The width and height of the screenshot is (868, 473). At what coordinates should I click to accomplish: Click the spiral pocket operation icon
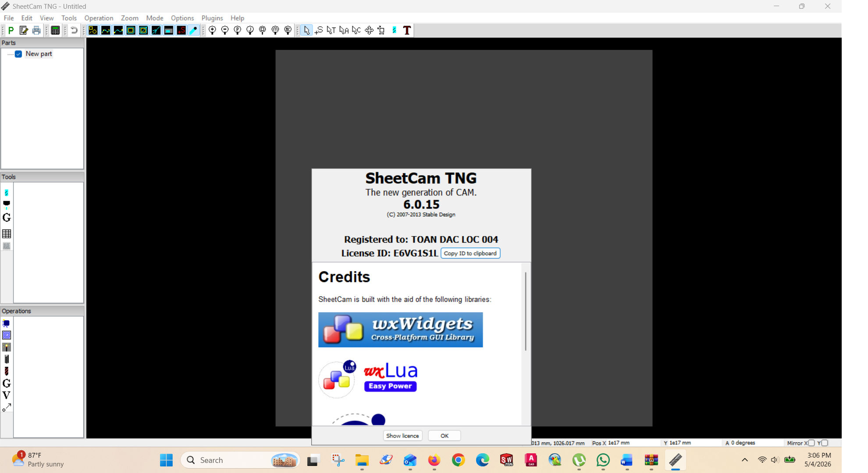(x=7, y=335)
